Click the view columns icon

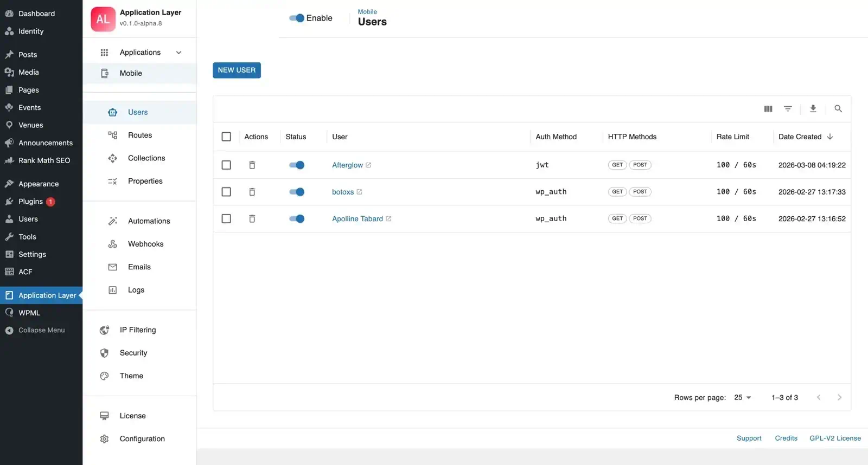click(768, 109)
